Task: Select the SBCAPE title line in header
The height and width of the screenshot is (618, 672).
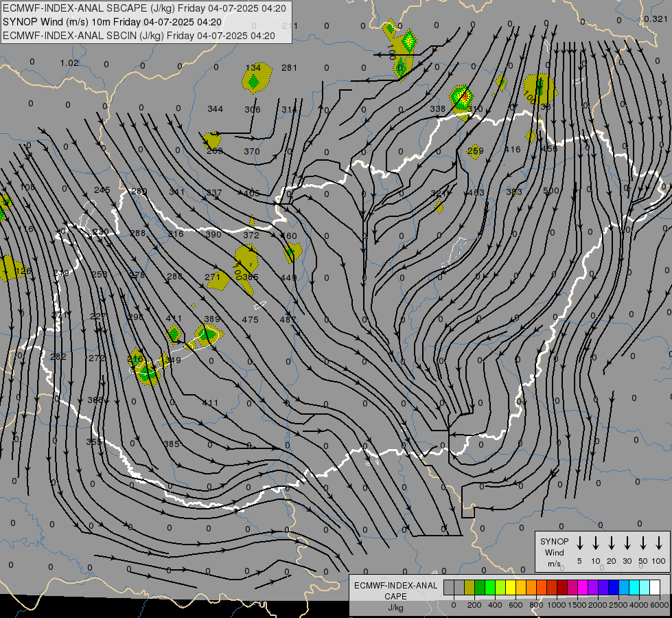Action: pyautogui.click(x=144, y=8)
